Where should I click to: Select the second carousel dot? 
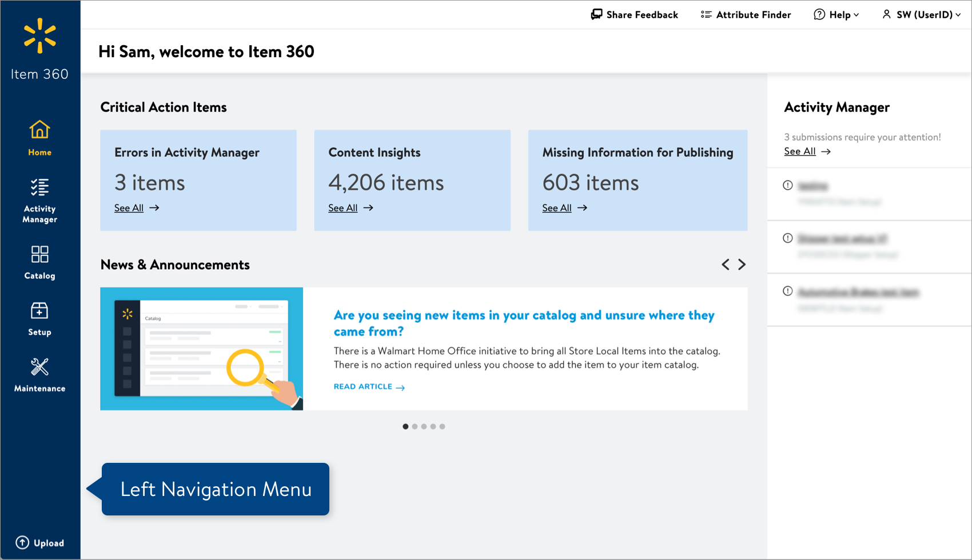tap(415, 426)
